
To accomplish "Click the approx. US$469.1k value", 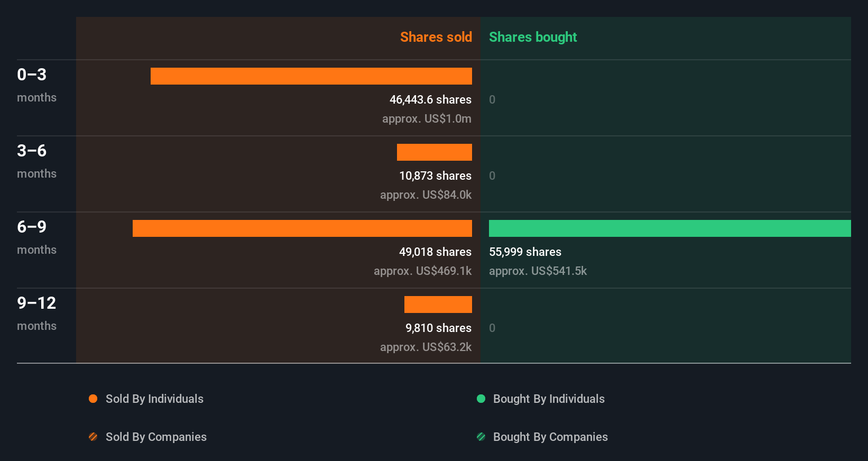I will point(422,271).
